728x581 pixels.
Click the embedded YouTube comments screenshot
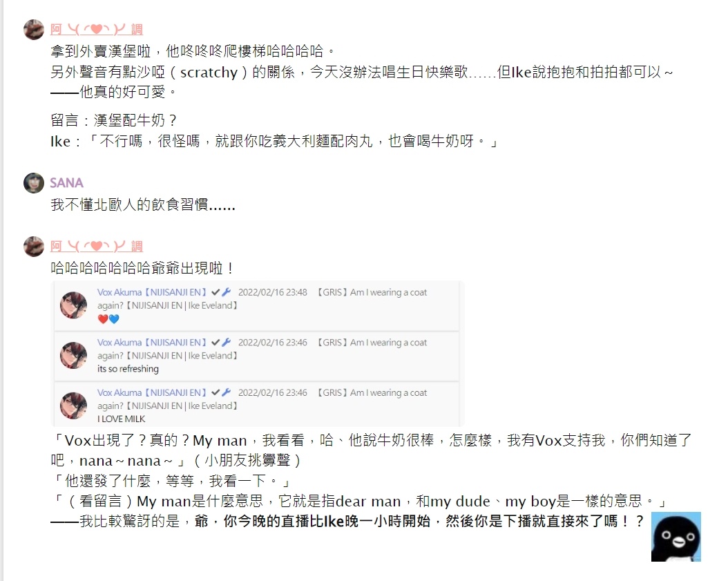257,354
